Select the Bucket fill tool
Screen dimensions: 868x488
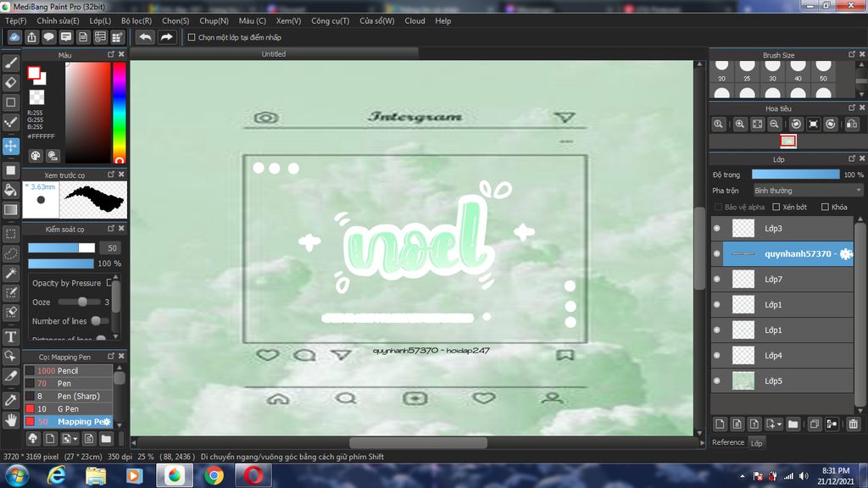10,191
